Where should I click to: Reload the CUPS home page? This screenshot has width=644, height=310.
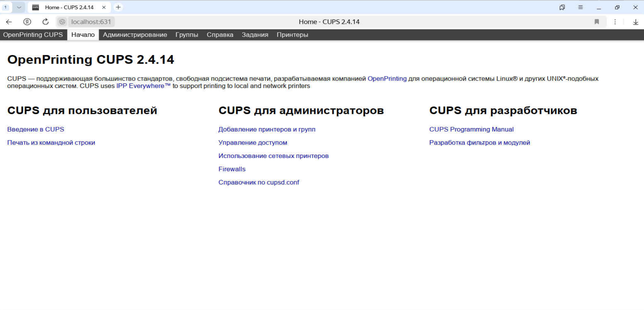[x=45, y=22]
